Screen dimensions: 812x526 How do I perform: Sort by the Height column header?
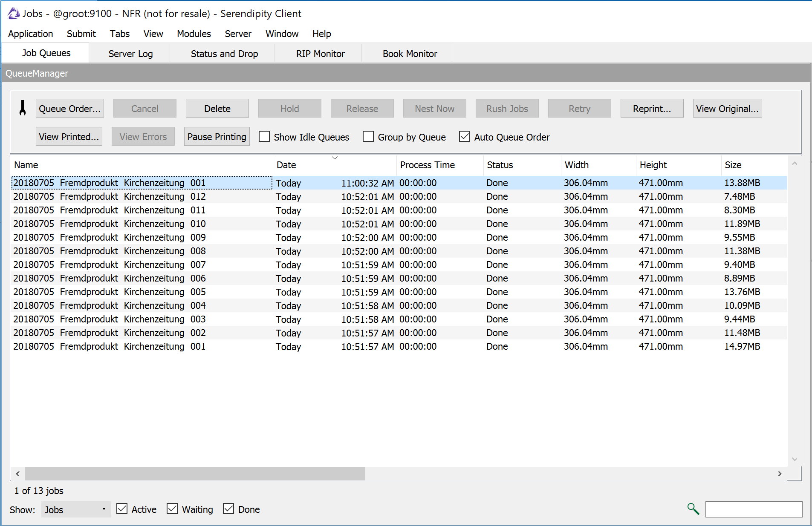tap(679, 165)
